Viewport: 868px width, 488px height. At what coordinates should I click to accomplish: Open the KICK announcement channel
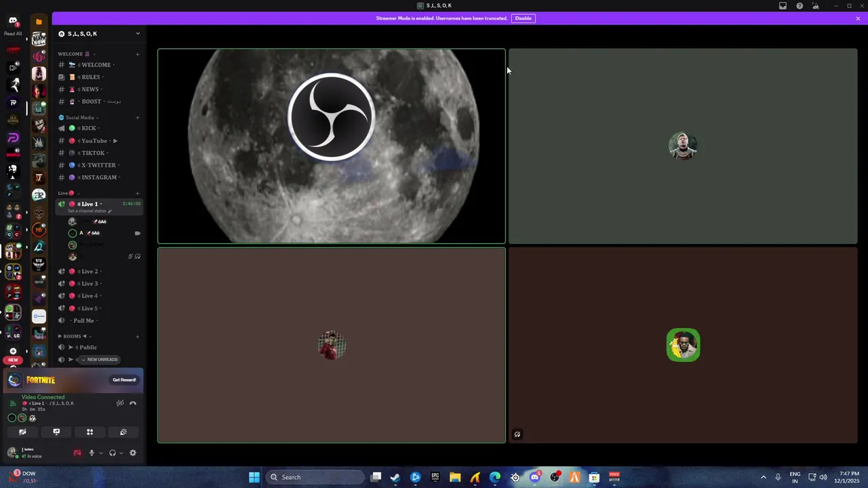pos(100,128)
